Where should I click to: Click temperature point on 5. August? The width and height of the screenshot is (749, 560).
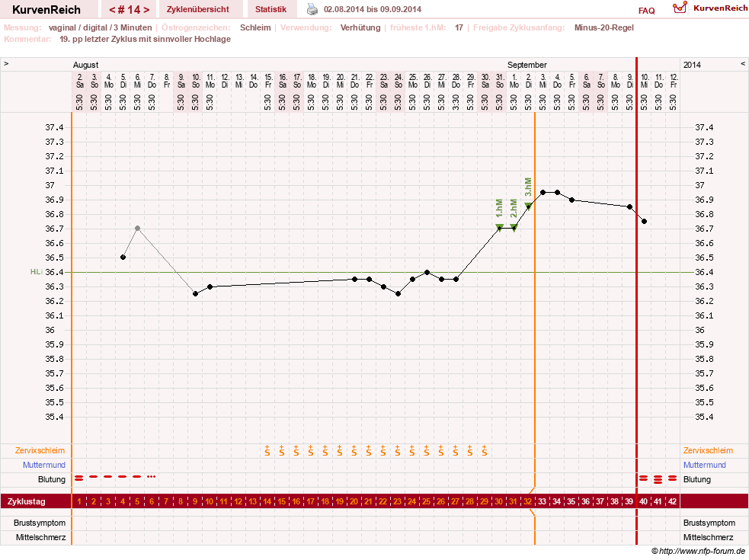[123, 257]
